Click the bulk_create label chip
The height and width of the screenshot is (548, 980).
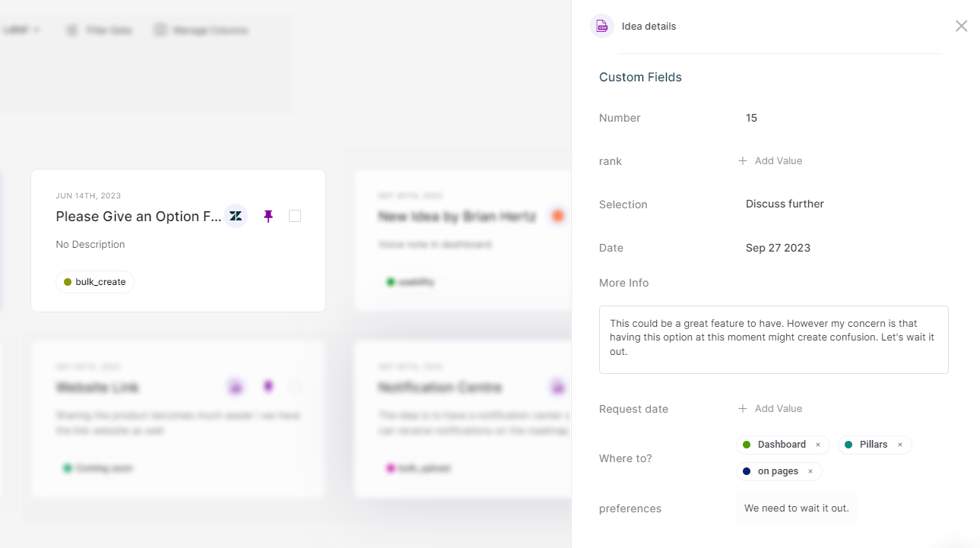click(95, 282)
